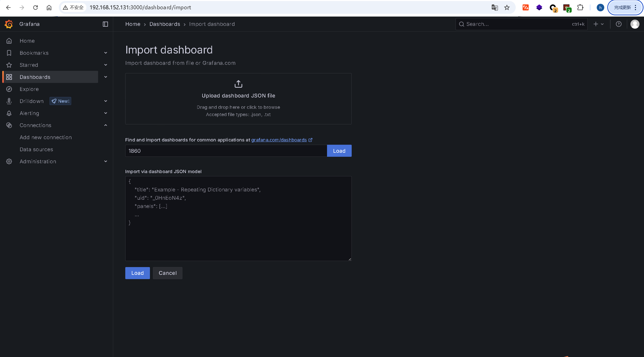Click the browser address bar URL

click(140, 8)
